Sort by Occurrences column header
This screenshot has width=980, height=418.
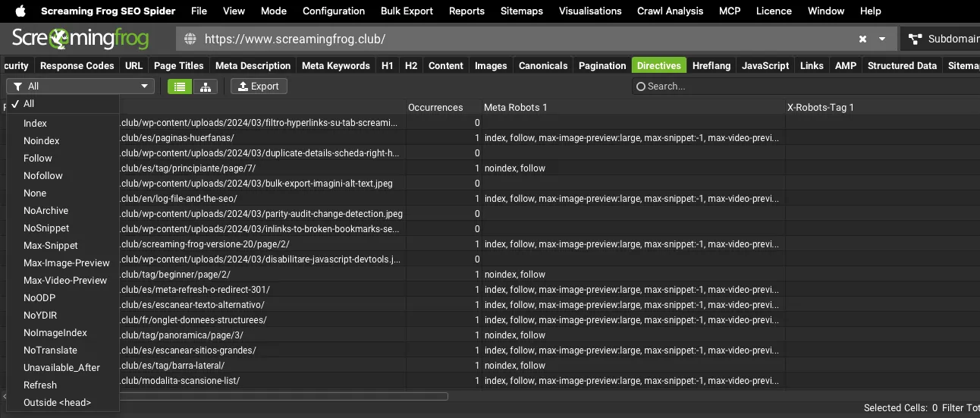point(444,107)
